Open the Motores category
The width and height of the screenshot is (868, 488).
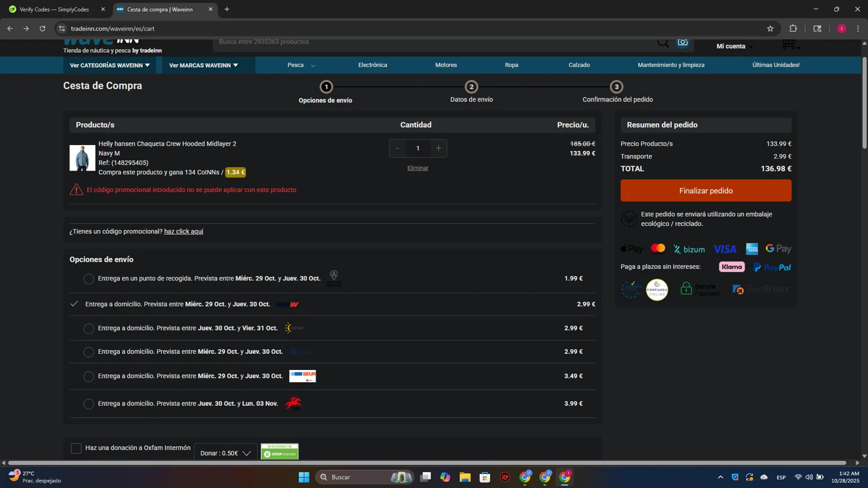point(446,65)
